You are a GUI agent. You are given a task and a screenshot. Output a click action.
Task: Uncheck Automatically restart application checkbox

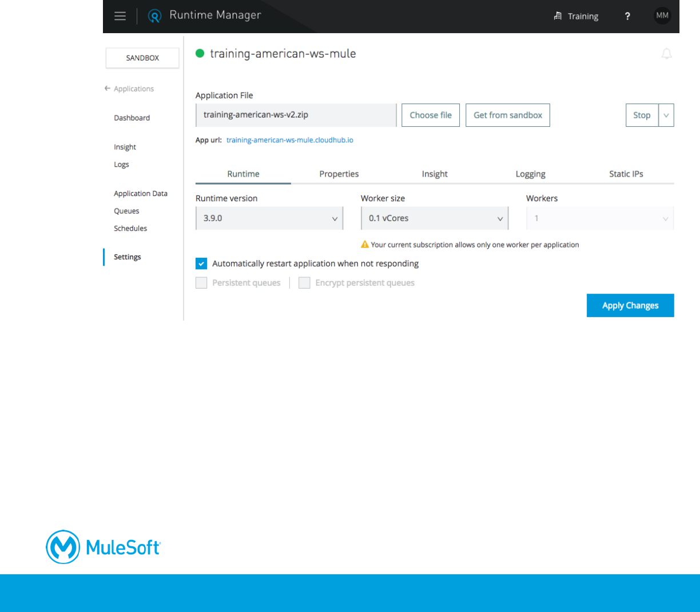201,263
